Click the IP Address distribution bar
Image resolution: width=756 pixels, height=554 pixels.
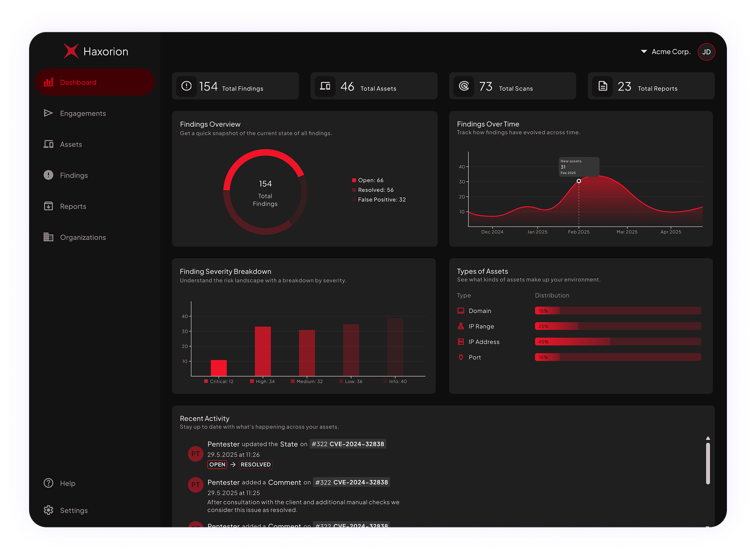click(x=617, y=341)
